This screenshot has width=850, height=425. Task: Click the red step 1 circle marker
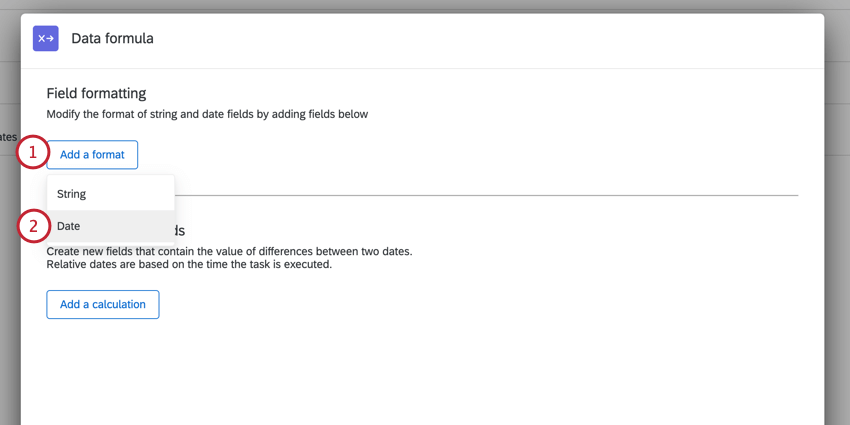[33, 153]
